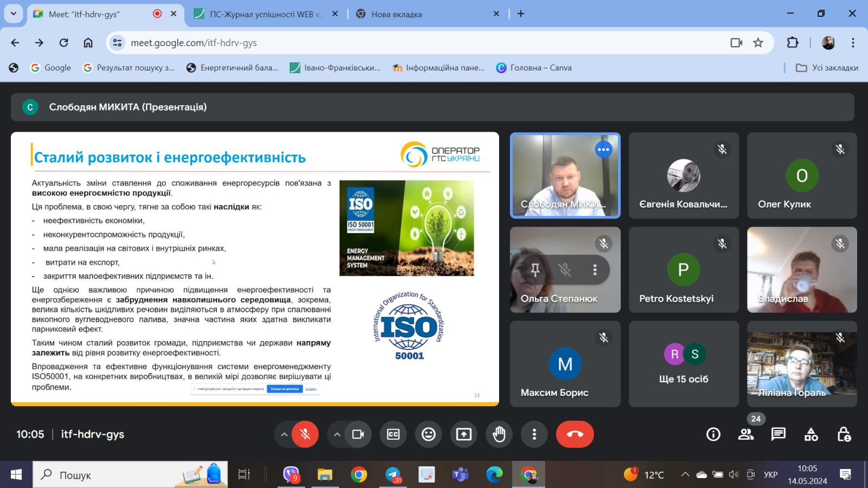Open more options three-dot menu in call bar
868x488 pixels.
534,434
